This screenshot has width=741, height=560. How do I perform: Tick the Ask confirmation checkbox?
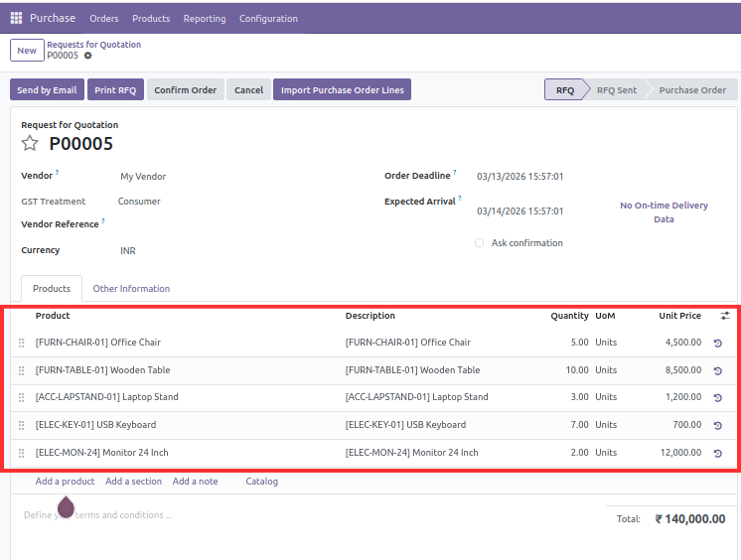point(479,243)
